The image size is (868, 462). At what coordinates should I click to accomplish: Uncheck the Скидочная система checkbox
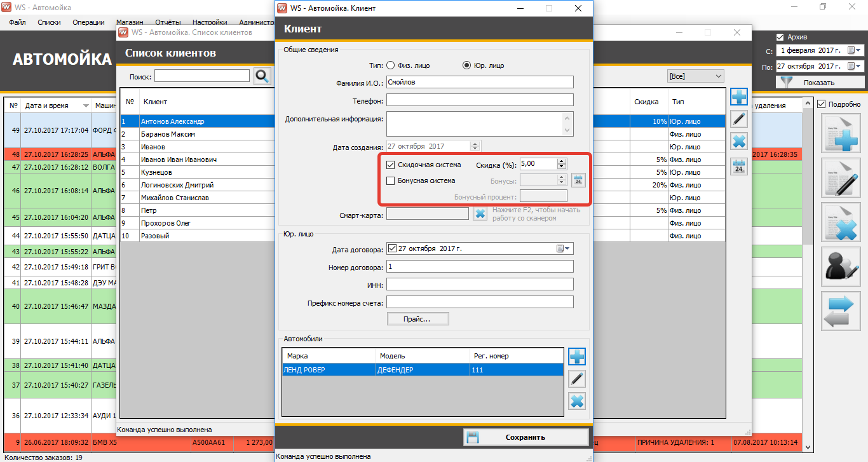click(391, 165)
